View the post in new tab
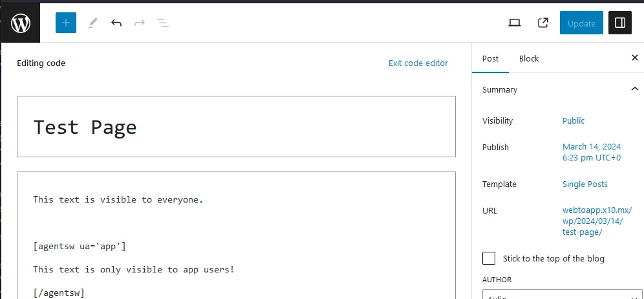This screenshot has height=299, width=644. coord(543,23)
